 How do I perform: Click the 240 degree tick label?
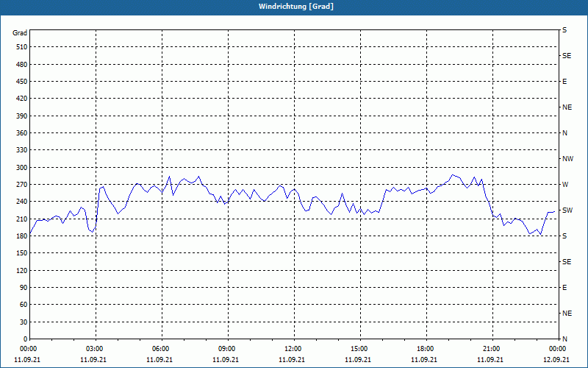(22, 202)
